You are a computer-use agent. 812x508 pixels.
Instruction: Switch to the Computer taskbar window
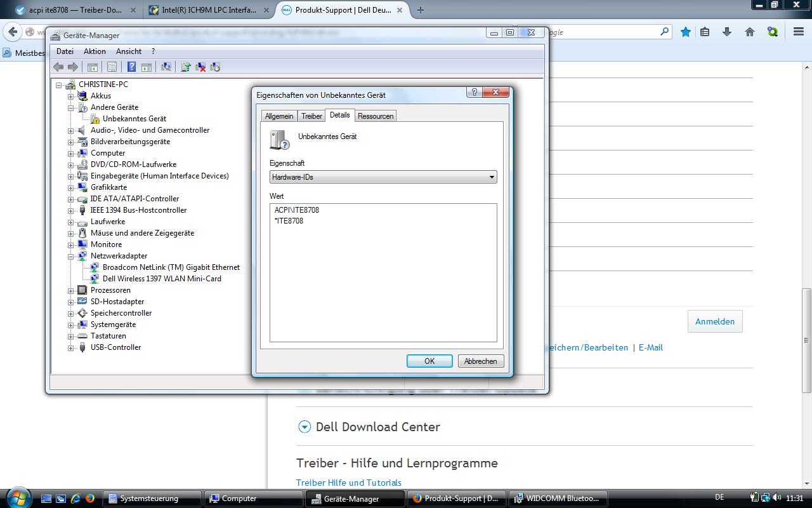coord(254,498)
